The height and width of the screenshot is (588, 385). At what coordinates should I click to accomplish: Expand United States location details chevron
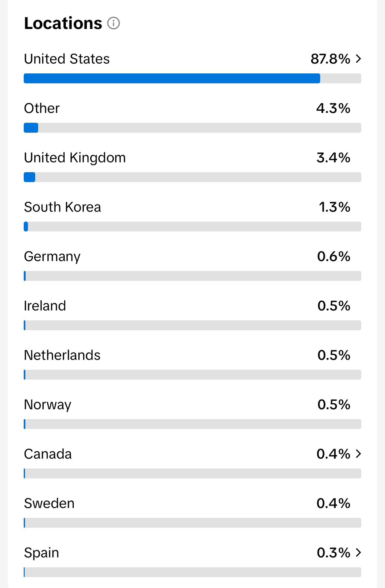358,59
